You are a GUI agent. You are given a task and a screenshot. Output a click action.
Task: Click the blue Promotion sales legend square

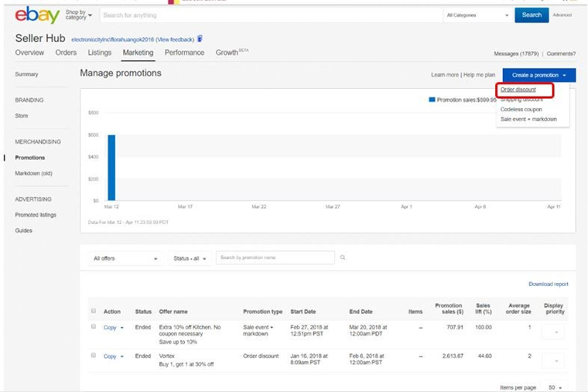[x=432, y=100]
